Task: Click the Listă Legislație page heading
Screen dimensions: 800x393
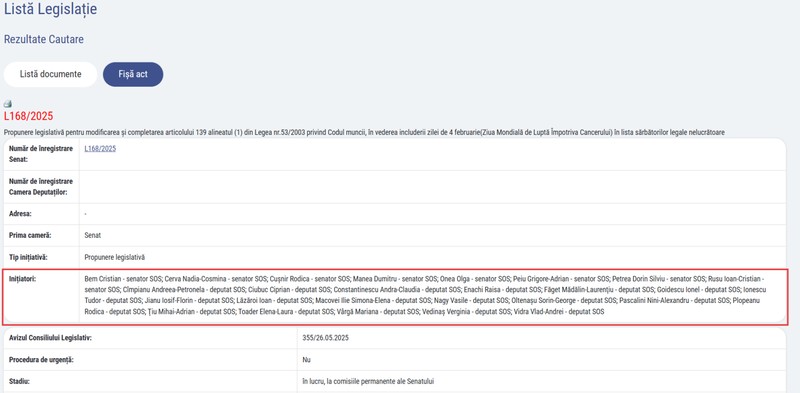Action: (51, 9)
